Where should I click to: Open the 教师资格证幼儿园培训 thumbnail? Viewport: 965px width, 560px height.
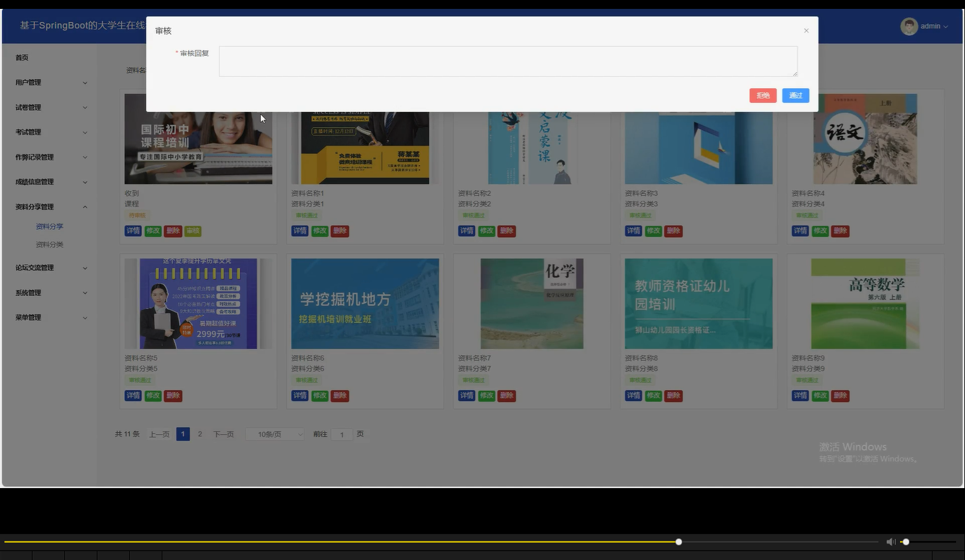(699, 304)
